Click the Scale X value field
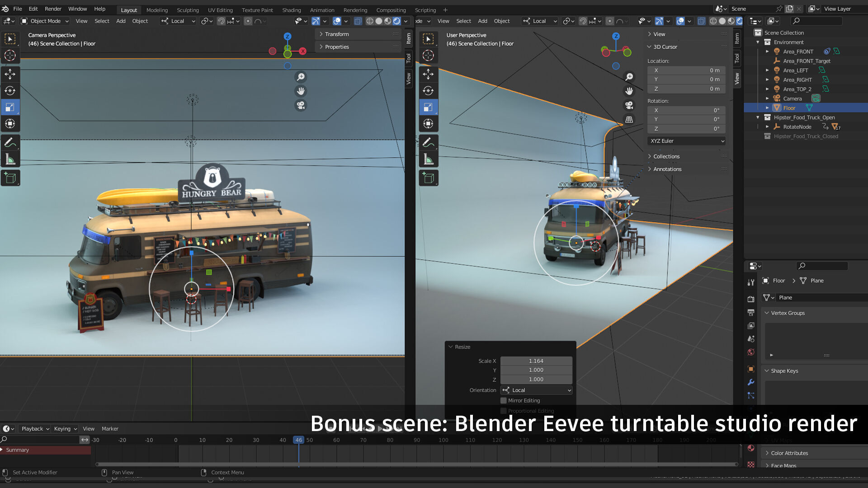This screenshot has height=488, width=868. pos(536,361)
